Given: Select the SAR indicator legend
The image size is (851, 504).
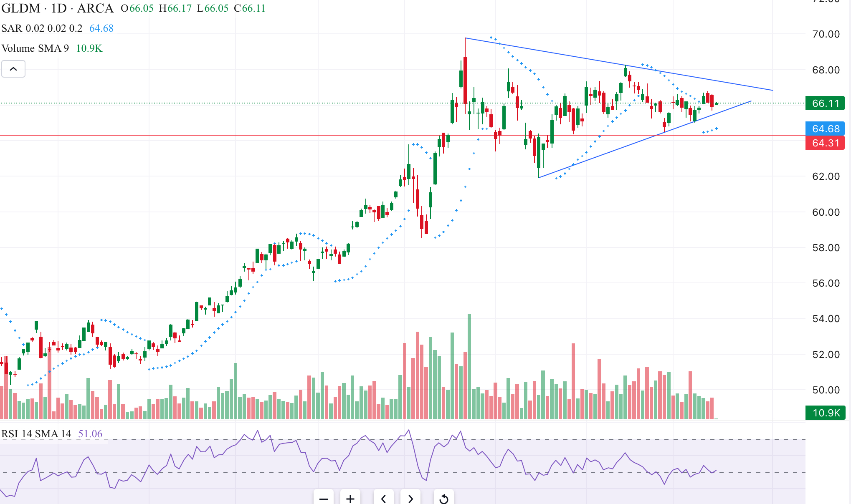Looking at the screenshot, I should click(42, 28).
